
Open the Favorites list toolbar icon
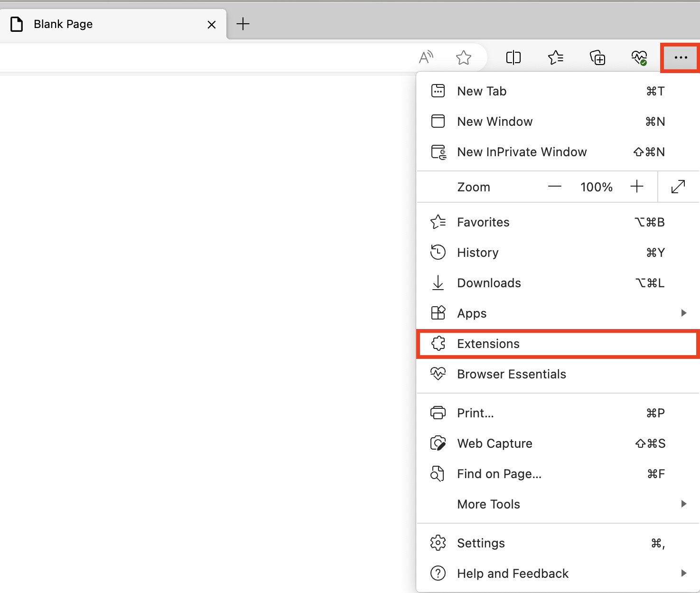tap(555, 58)
